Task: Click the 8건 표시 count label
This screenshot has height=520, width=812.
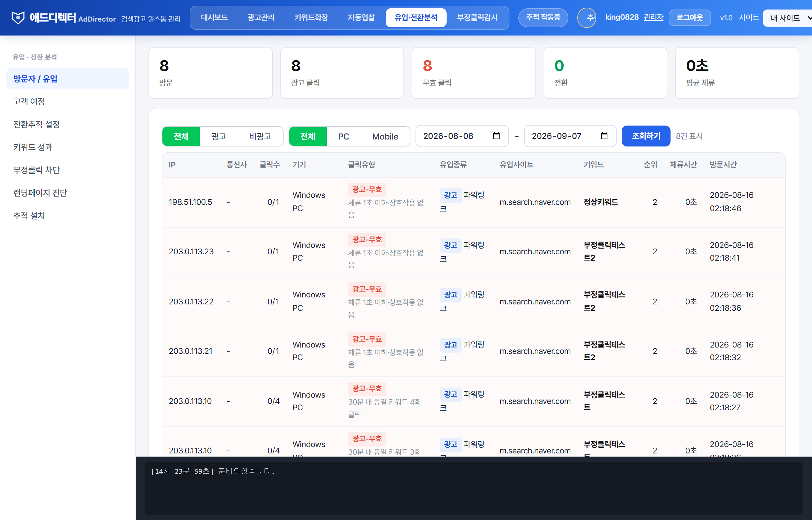Action: pos(689,136)
